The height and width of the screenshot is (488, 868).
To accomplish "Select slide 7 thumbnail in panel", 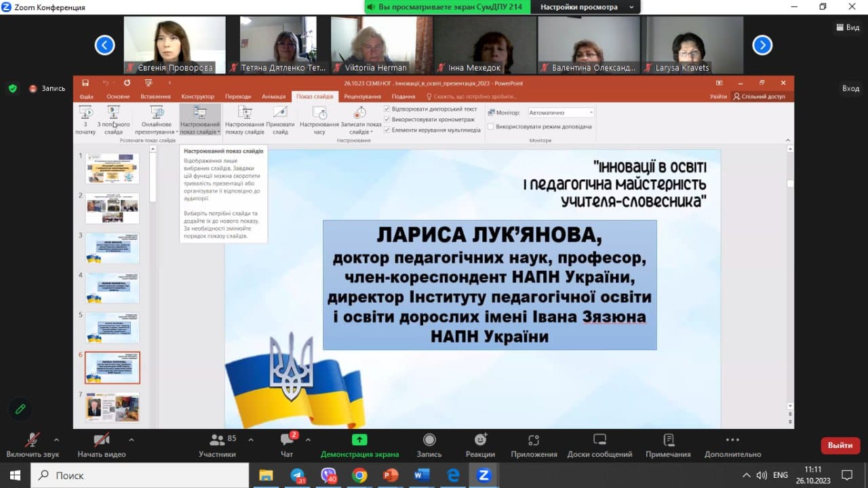I will pyautogui.click(x=113, y=407).
